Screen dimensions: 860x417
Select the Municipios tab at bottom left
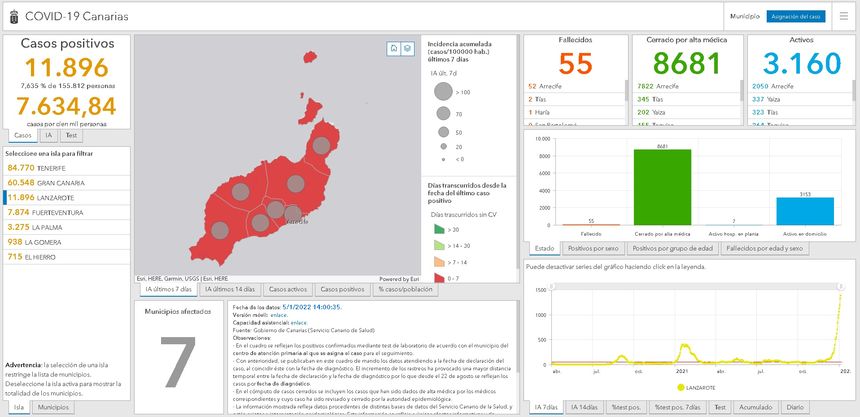52,408
